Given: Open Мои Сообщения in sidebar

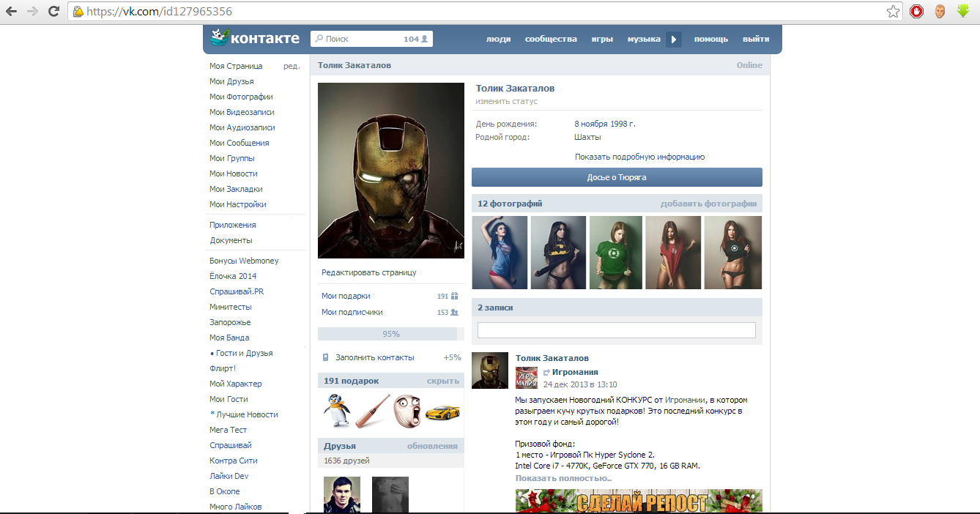Looking at the screenshot, I should pos(240,143).
